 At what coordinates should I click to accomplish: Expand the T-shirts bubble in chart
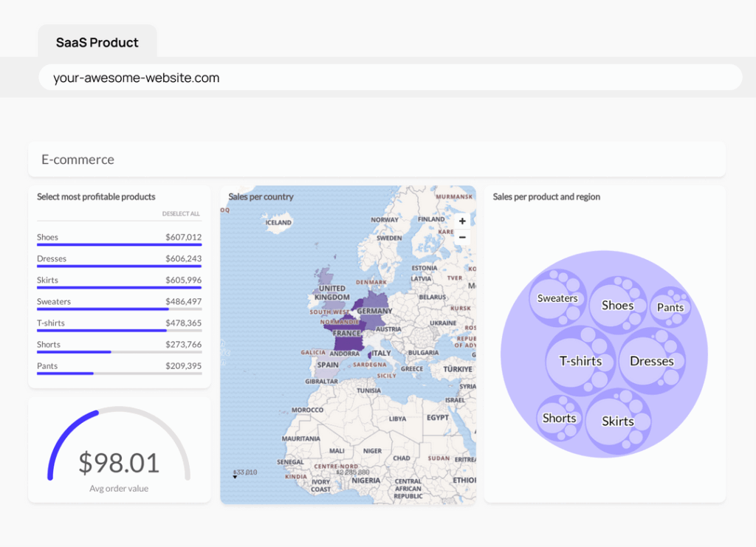click(x=580, y=361)
